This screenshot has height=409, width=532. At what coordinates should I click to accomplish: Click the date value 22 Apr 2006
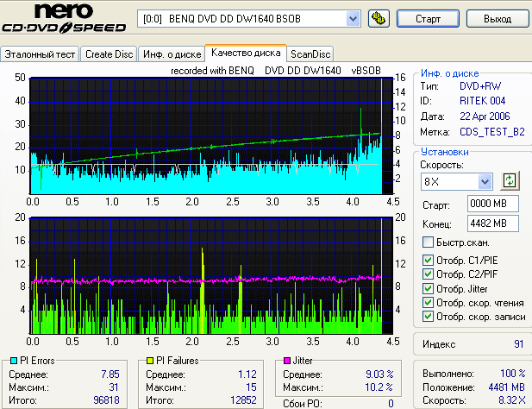click(485, 116)
